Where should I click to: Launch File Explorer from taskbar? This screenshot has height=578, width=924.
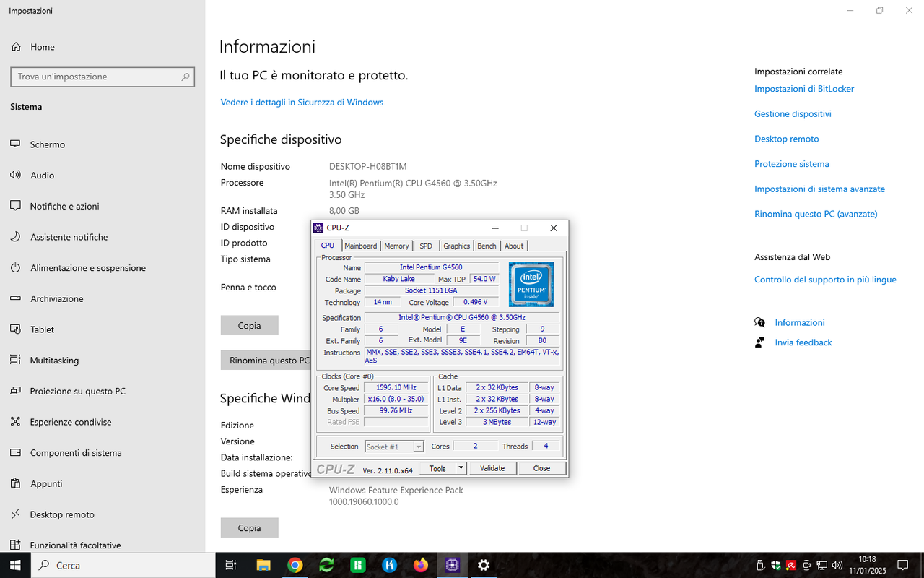(x=263, y=565)
